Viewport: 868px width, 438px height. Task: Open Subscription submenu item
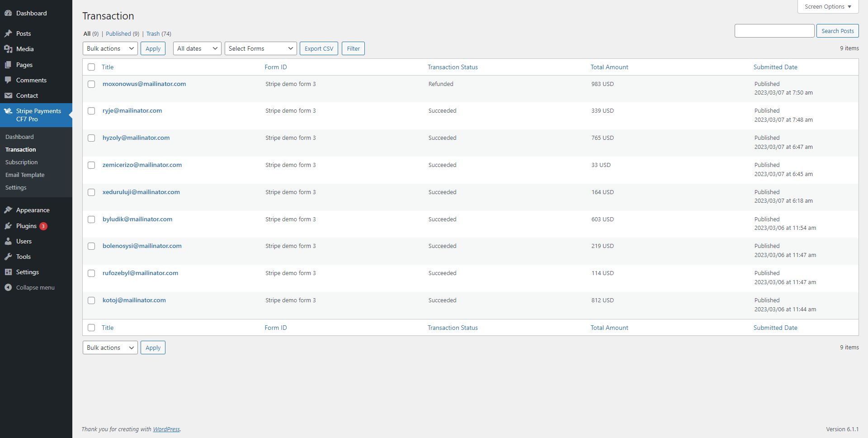coord(21,162)
